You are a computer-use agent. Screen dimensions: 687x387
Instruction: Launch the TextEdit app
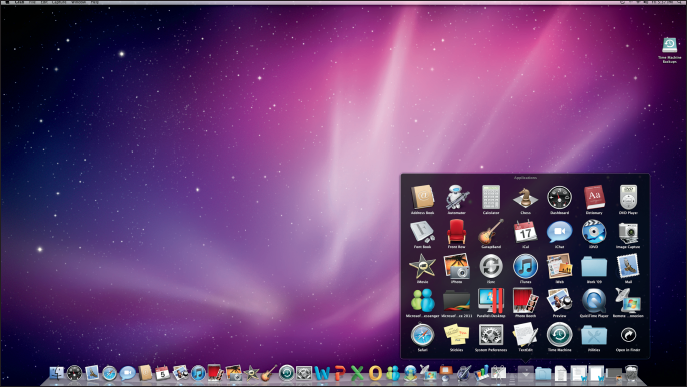525,335
